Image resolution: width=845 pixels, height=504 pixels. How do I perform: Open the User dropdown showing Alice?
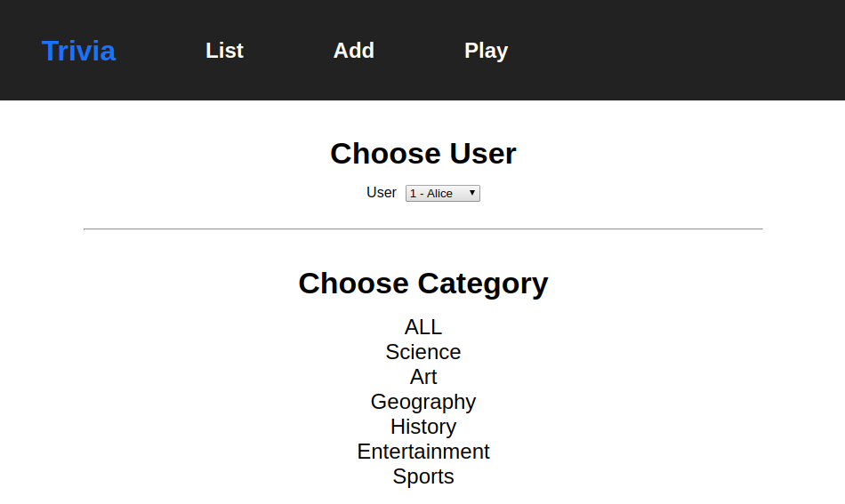click(x=442, y=194)
